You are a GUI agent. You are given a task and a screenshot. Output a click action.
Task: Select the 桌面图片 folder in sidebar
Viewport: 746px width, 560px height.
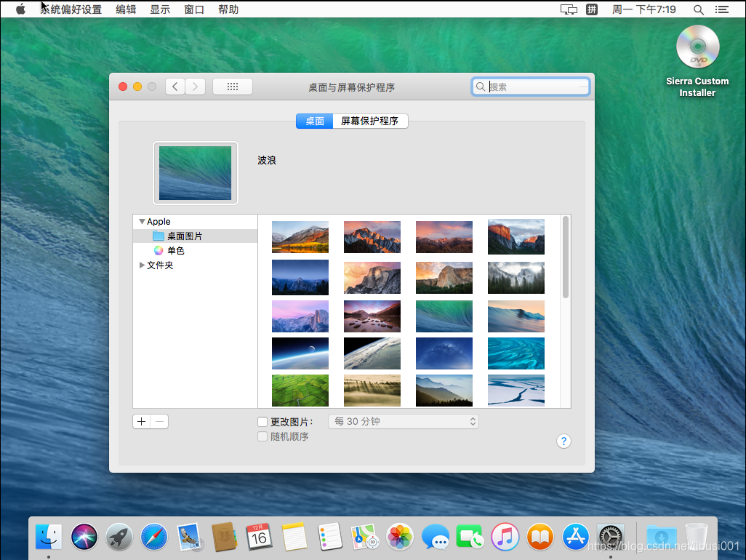pyautogui.click(x=185, y=236)
